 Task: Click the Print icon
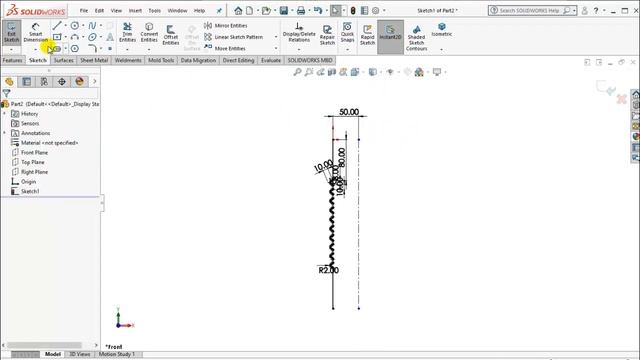pyautogui.click(x=301, y=11)
